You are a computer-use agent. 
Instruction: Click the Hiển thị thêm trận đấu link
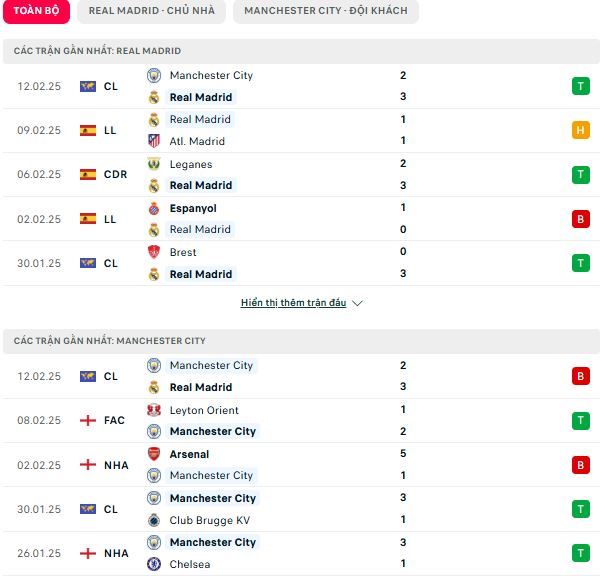(x=294, y=303)
